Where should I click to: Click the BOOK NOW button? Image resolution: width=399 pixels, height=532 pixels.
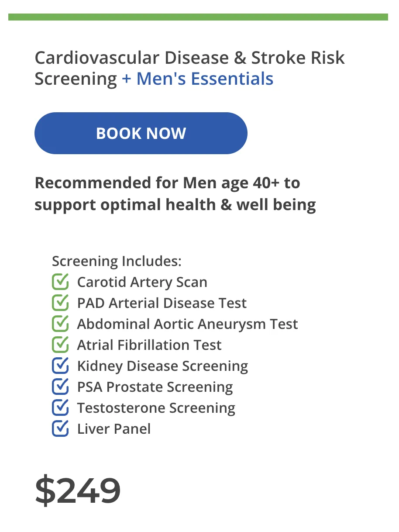click(x=141, y=133)
